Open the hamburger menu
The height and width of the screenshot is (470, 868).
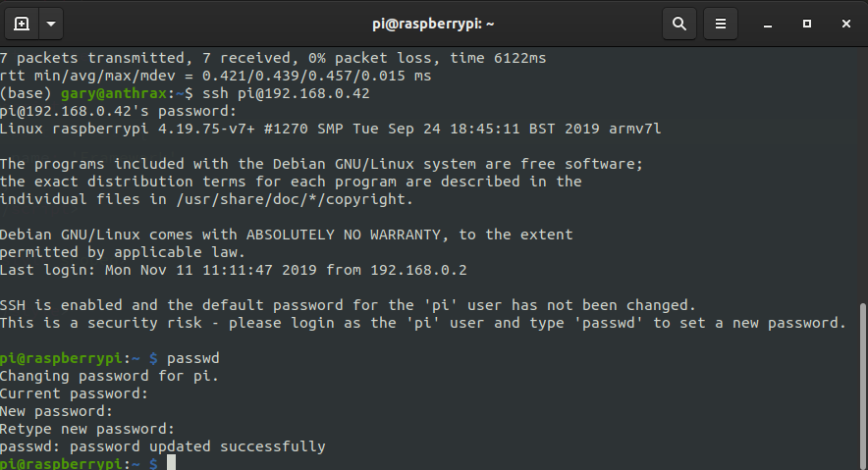(720, 24)
